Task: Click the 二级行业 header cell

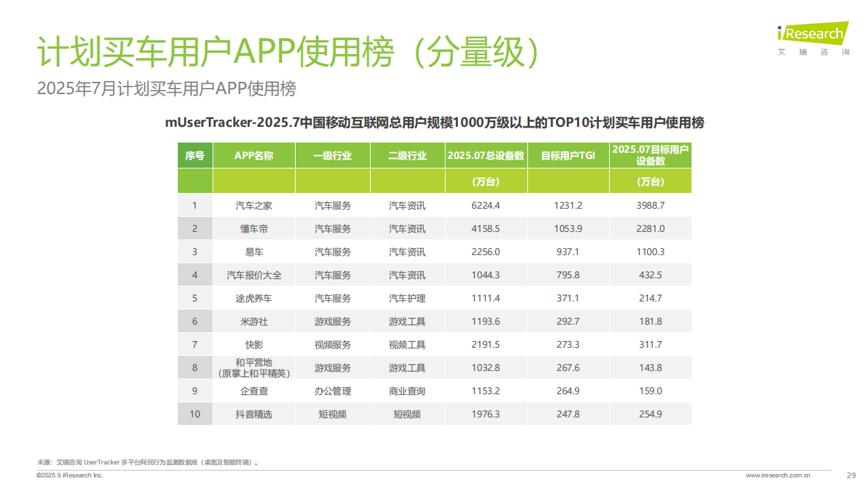Action: tap(407, 155)
